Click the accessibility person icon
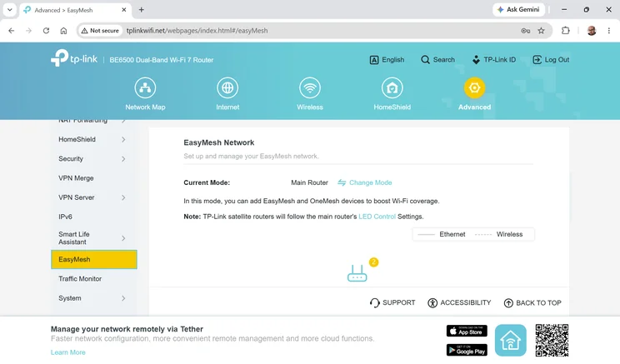This screenshot has width=620, height=364. 432,302
